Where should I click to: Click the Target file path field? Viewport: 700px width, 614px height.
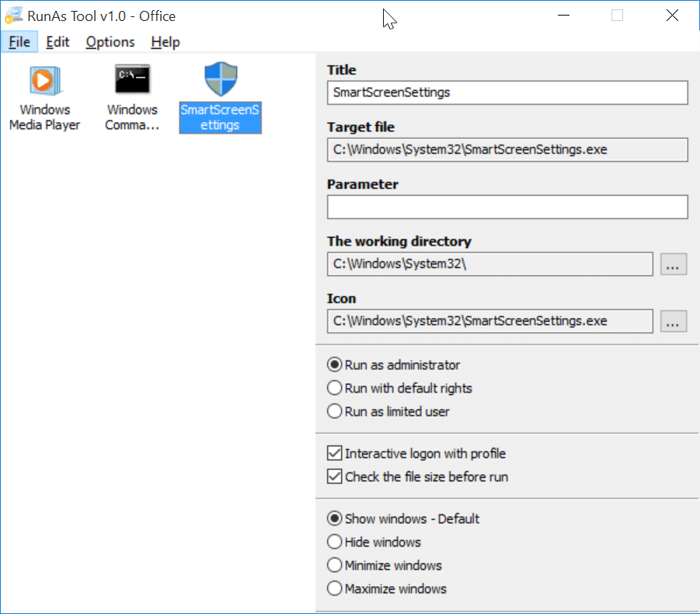507,149
